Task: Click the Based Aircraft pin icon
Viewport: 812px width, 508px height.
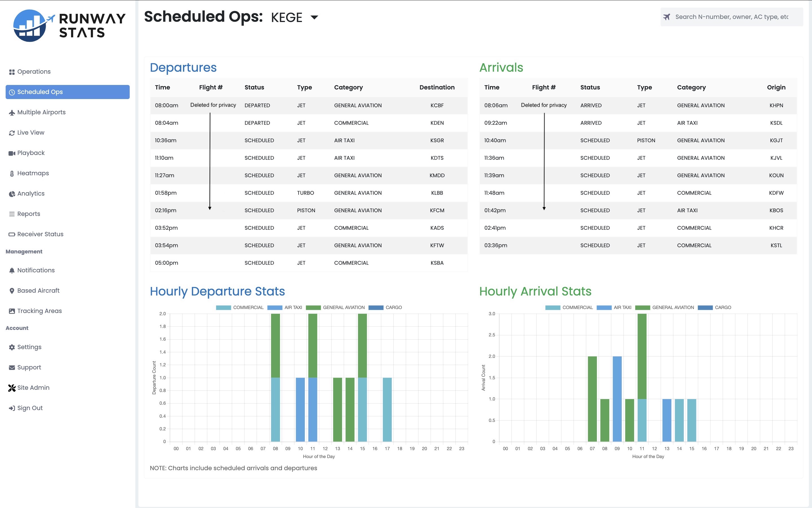Action: click(12, 291)
